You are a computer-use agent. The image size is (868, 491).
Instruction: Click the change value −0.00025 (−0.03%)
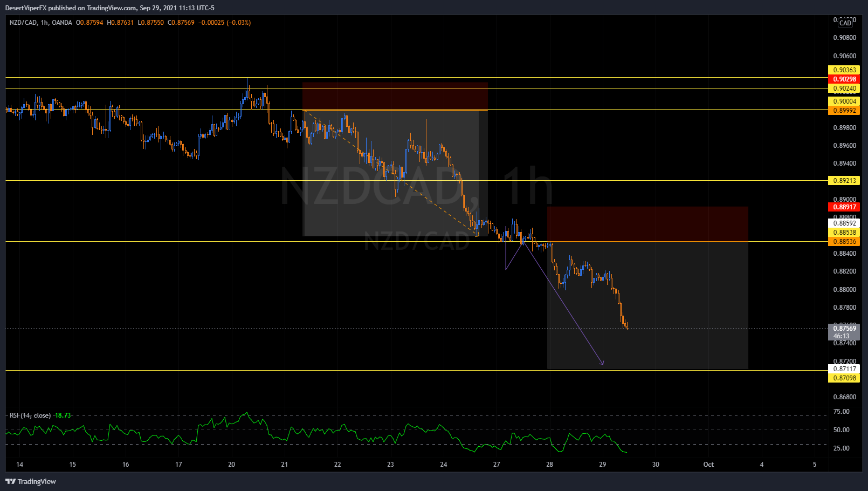(x=225, y=23)
